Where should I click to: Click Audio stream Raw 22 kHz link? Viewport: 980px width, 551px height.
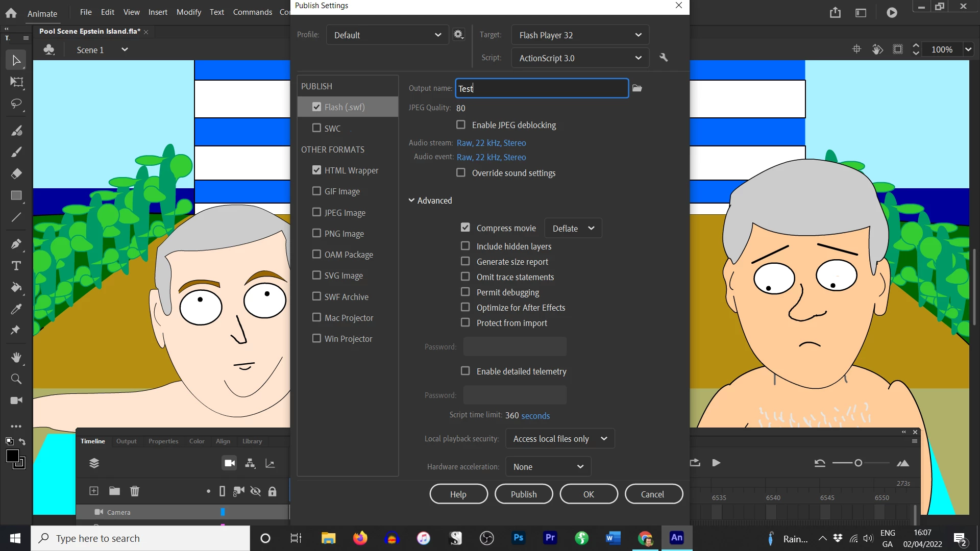click(491, 143)
